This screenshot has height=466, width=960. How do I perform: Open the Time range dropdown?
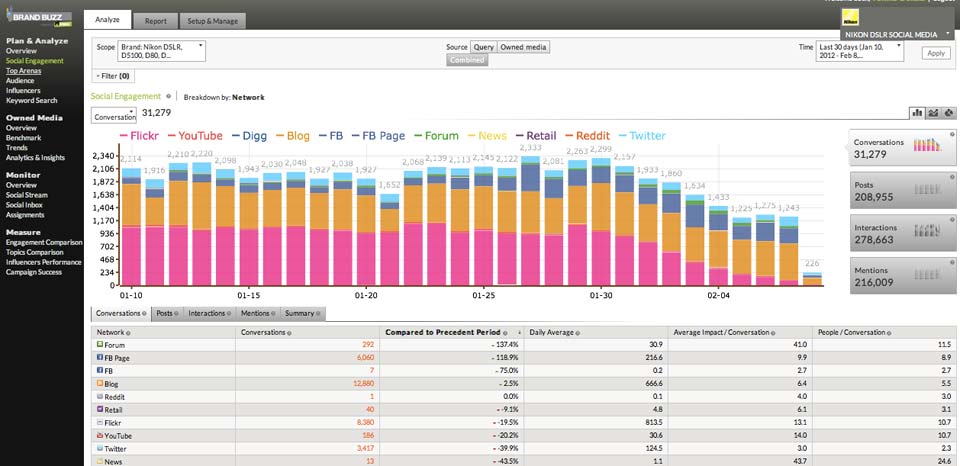coord(860,51)
